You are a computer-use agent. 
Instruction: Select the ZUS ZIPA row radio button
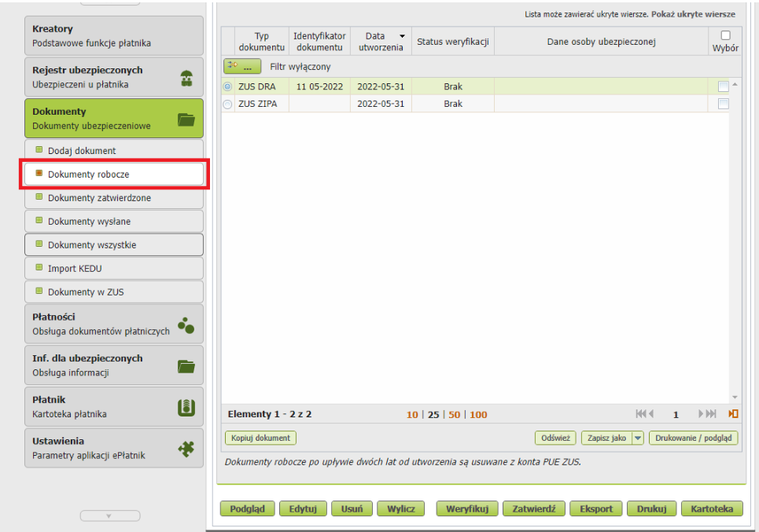(x=228, y=104)
